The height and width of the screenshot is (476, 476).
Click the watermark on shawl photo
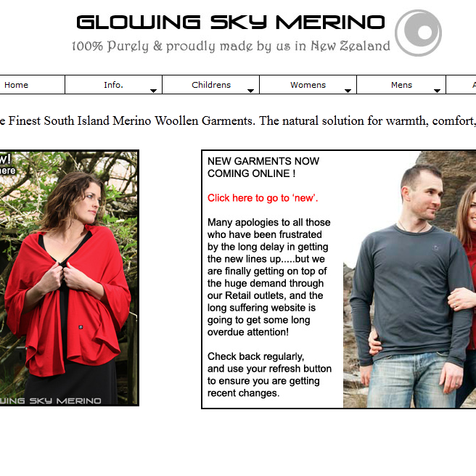[51, 401]
